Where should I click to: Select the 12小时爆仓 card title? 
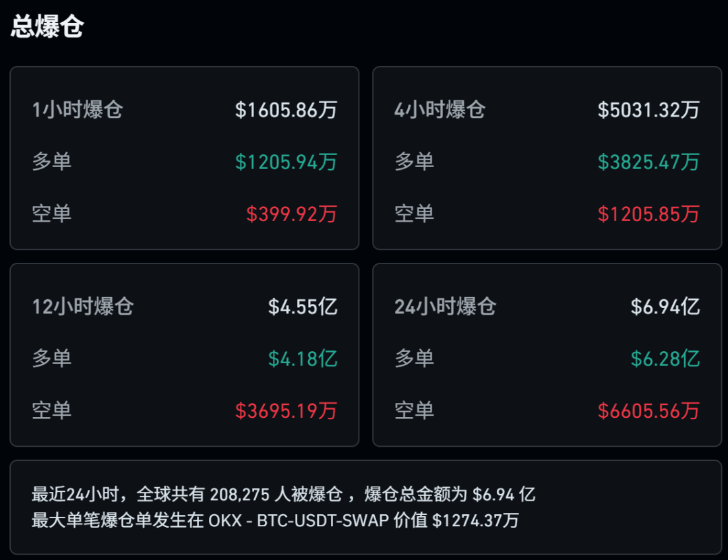(x=83, y=307)
